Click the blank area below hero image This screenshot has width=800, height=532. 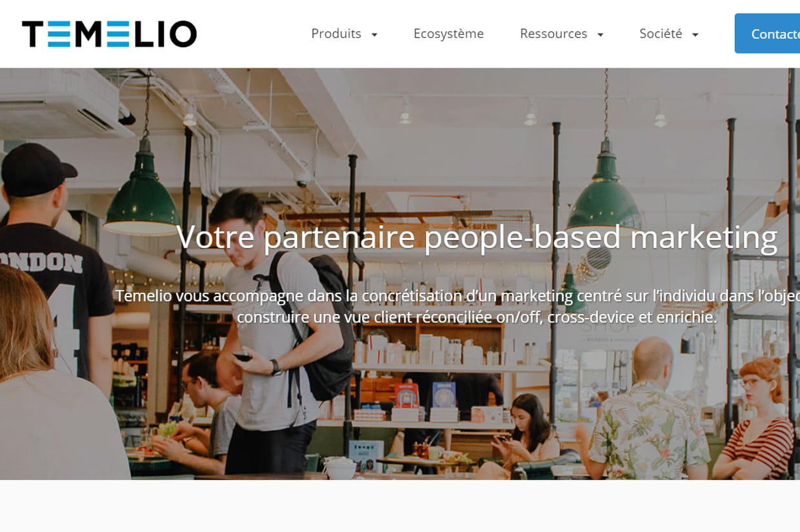400,506
